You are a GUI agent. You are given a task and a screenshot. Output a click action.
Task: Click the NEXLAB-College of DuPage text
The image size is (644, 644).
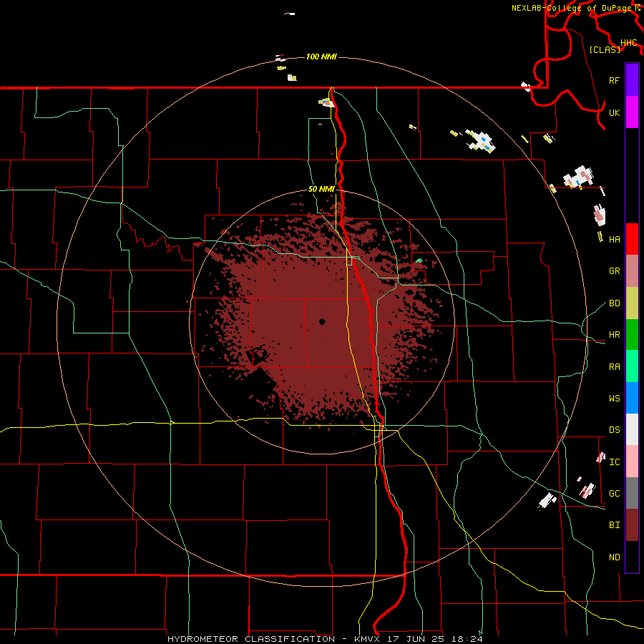571,8
